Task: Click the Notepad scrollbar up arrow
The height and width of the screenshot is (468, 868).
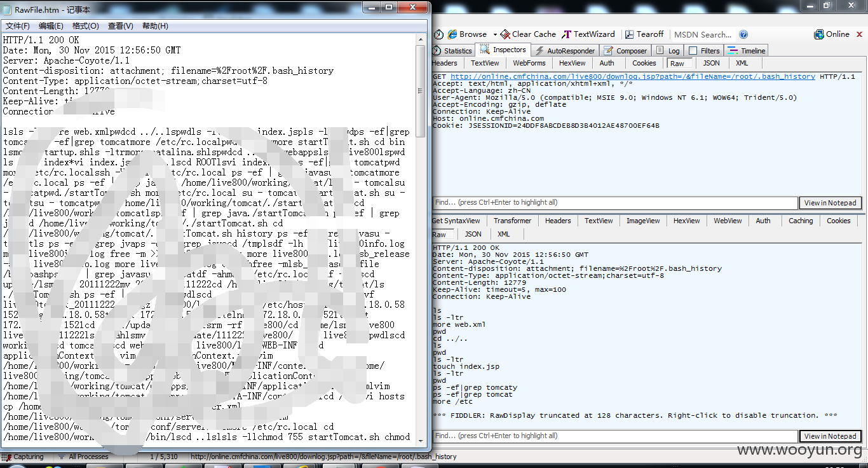Action: 421,39
